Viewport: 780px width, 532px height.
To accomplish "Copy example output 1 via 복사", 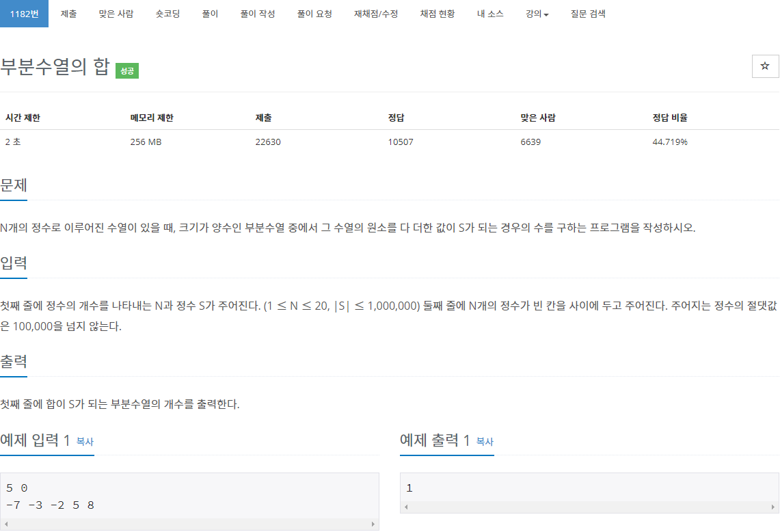I will tap(485, 442).
